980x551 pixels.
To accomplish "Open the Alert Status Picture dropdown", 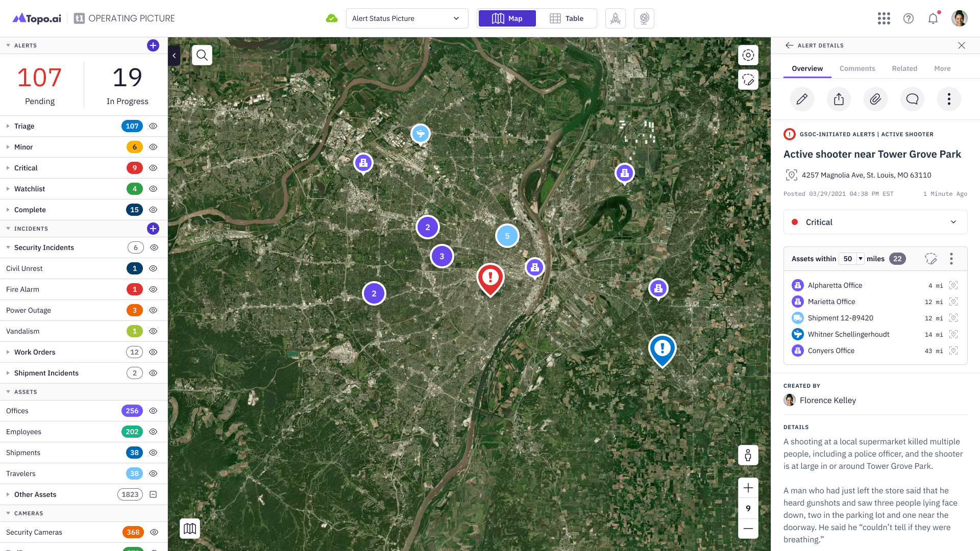I will [407, 18].
